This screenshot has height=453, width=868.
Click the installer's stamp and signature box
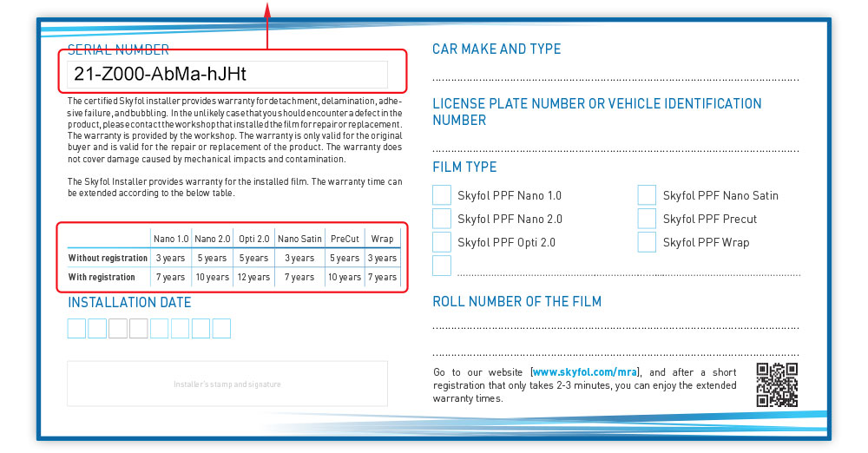(227, 384)
